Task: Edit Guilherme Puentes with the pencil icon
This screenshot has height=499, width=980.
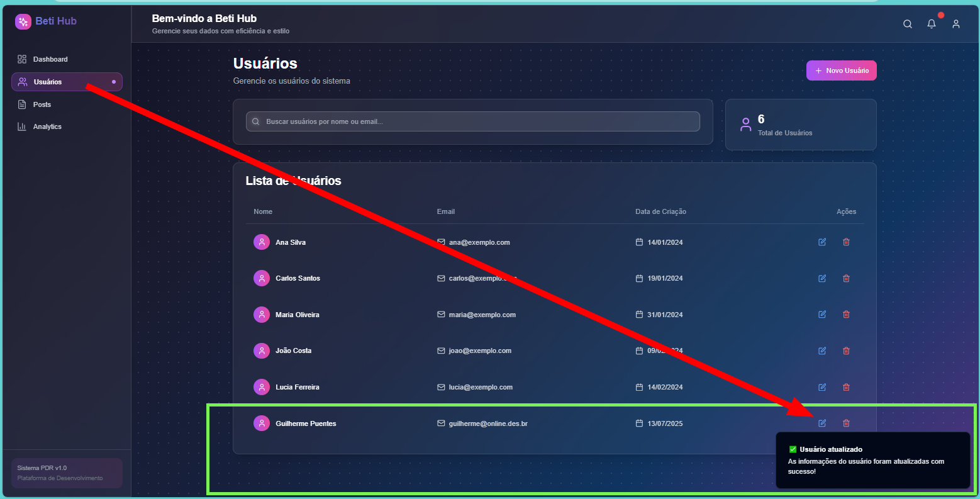Action: [822, 423]
